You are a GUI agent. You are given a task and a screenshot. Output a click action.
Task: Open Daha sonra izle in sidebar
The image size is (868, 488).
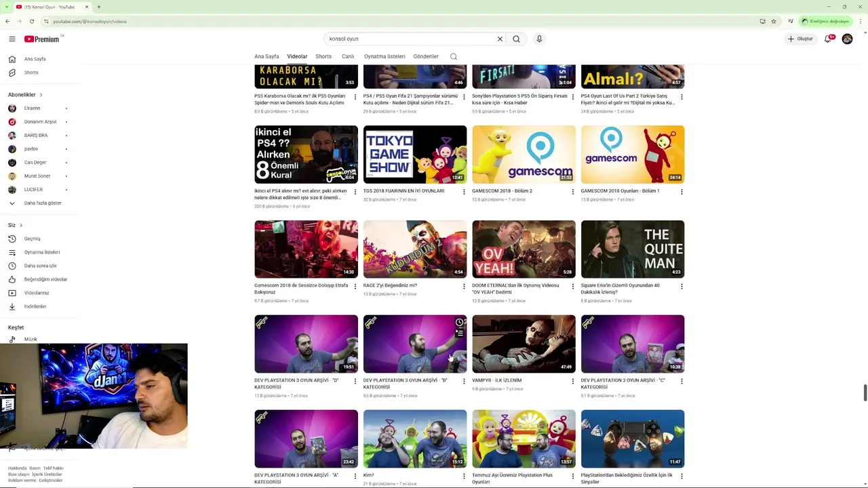click(39, 266)
